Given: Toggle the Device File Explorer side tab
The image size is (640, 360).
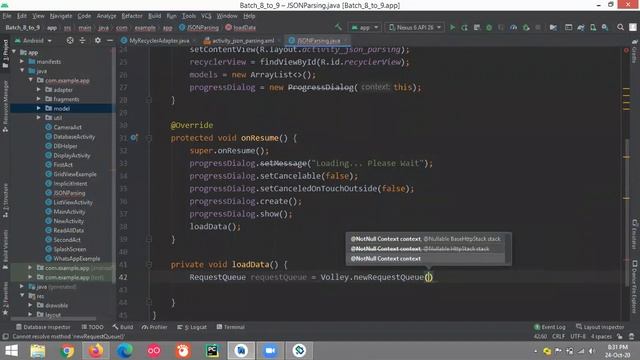Looking at the screenshot, I should pyautogui.click(x=635, y=287).
